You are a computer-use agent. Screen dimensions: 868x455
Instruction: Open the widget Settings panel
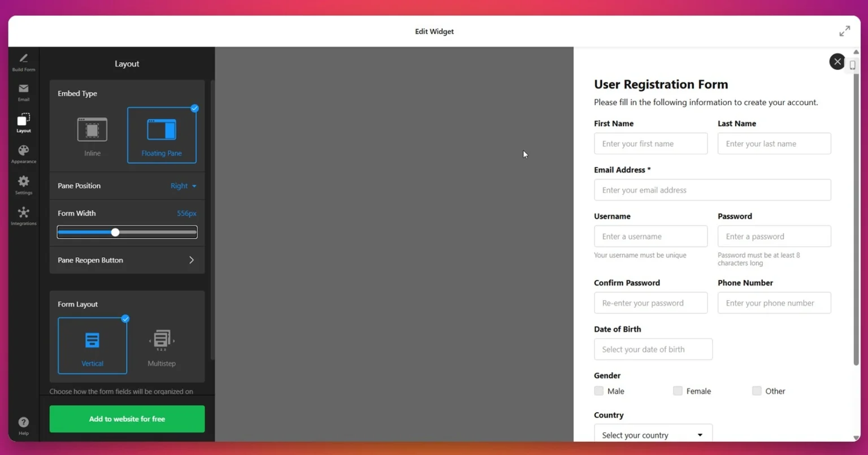pos(23,185)
